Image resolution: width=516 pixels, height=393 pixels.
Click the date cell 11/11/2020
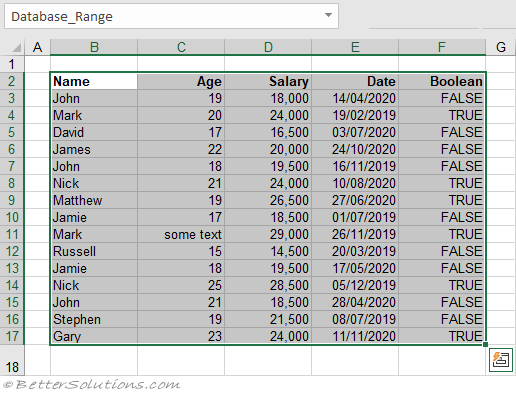[x=355, y=336]
